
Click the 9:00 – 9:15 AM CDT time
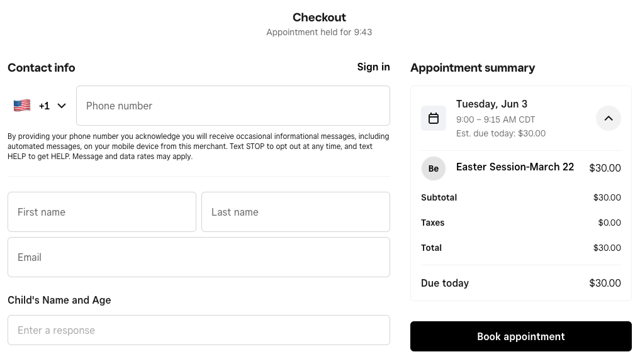click(496, 119)
